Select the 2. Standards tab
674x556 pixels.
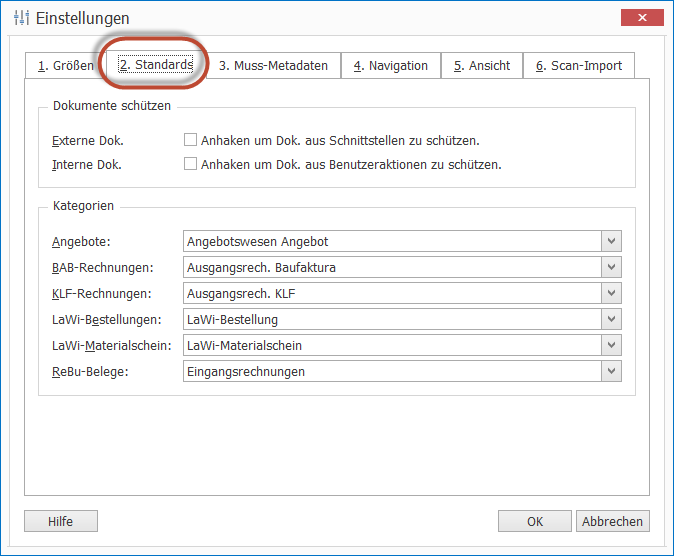[156, 64]
